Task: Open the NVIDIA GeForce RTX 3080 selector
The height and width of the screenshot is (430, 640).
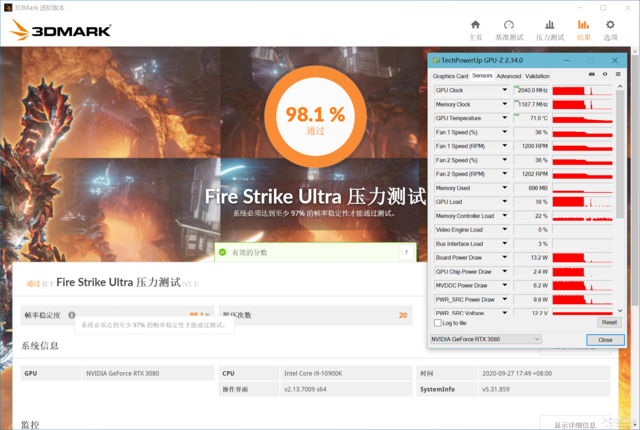Action: [486, 339]
